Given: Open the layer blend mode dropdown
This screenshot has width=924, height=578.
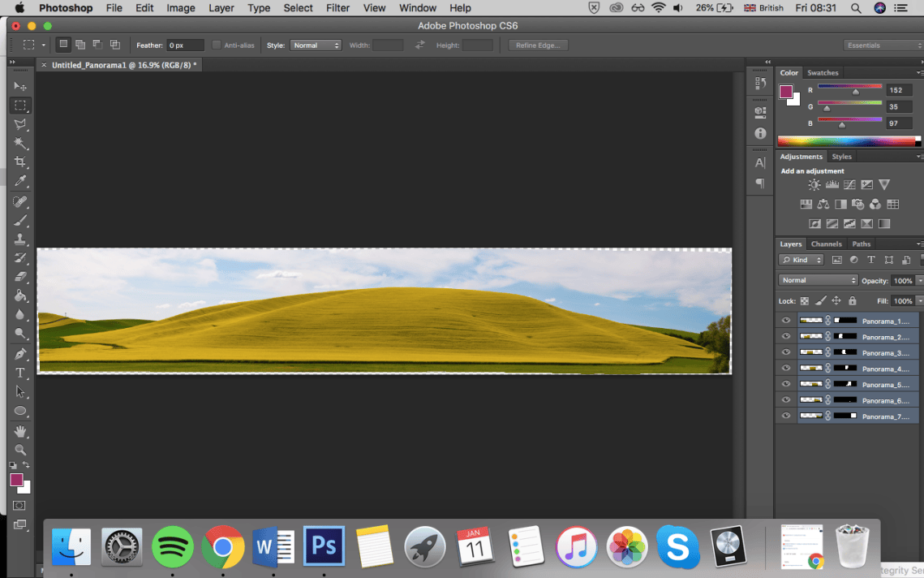Looking at the screenshot, I should 818,280.
